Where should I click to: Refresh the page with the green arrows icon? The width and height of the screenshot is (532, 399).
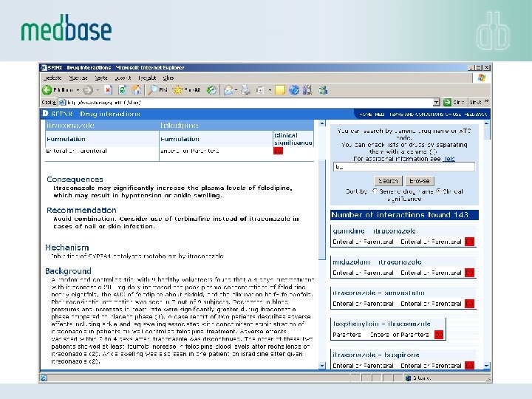click(122, 90)
